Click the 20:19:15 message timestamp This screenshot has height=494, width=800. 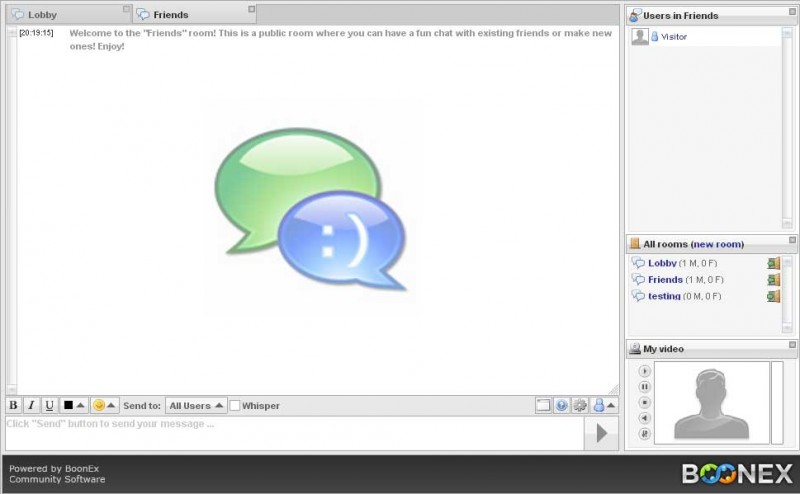click(x=36, y=33)
